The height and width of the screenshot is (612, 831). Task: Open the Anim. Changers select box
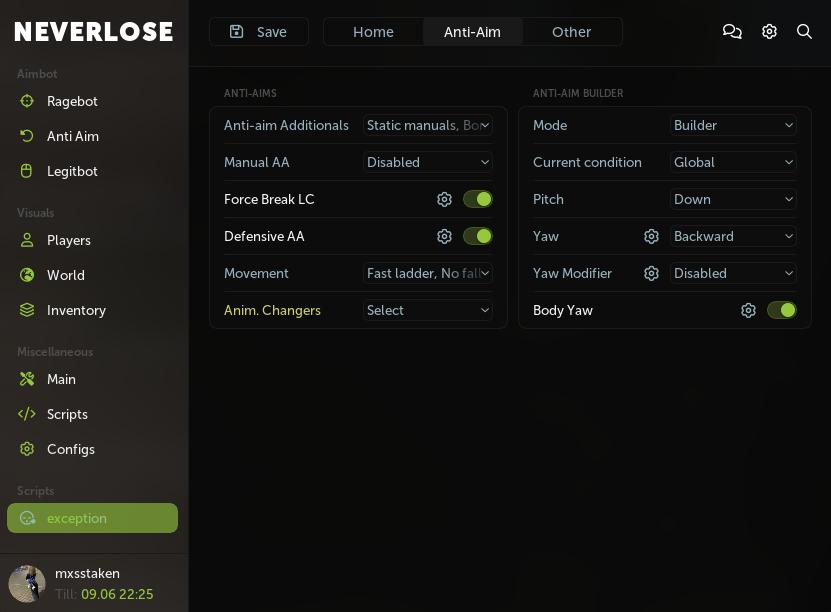(x=428, y=311)
